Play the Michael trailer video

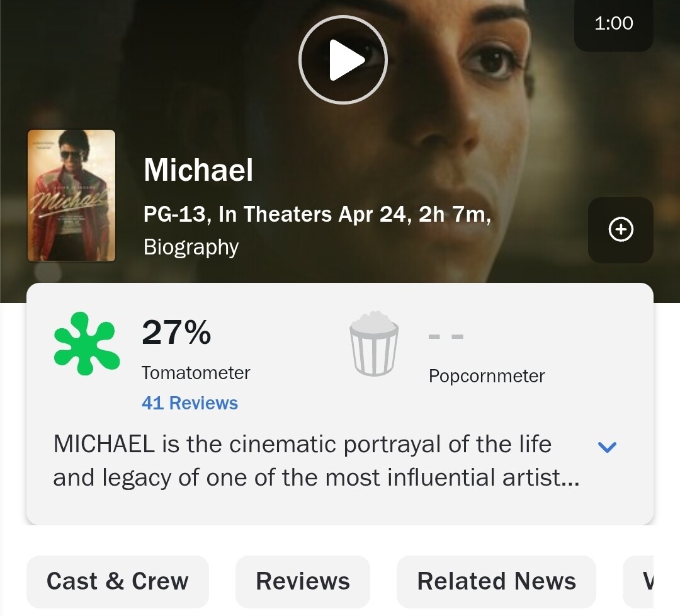pos(343,60)
